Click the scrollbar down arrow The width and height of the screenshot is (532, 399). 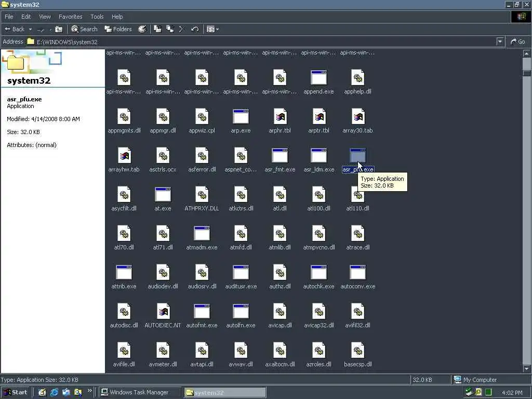(x=526, y=368)
